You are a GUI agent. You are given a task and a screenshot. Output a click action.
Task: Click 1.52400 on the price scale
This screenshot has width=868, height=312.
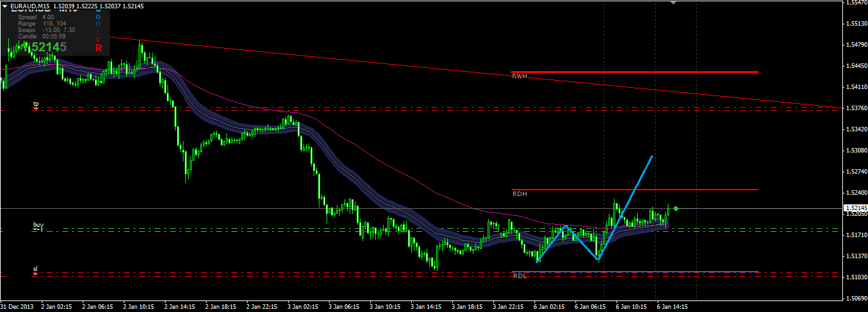[857, 193]
